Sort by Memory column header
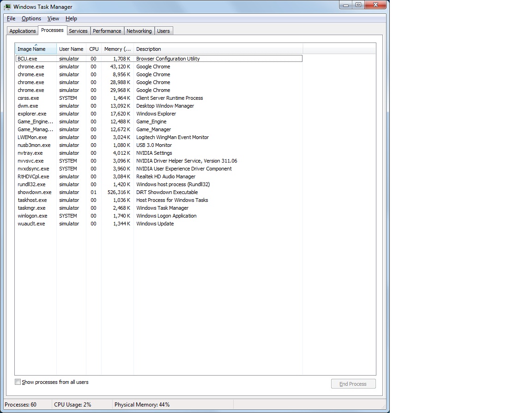This screenshot has width=532, height=413. [x=117, y=49]
